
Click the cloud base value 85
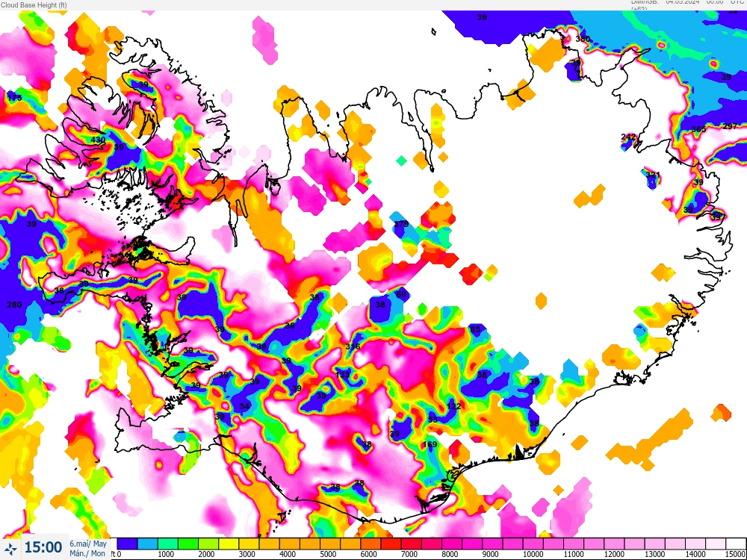pyautogui.click(x=475, y=329)
